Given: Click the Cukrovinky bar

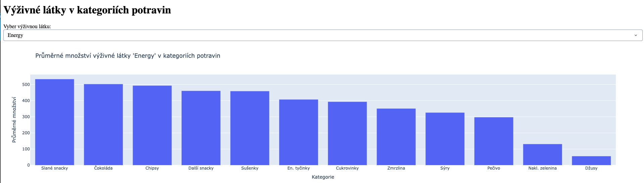Looking at the screenshot, I should [x=347, y=133].
